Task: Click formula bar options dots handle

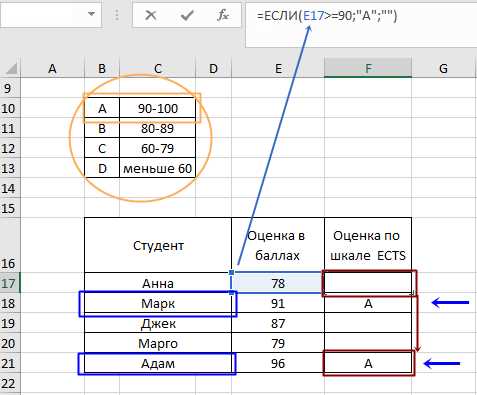Action: 117,15
